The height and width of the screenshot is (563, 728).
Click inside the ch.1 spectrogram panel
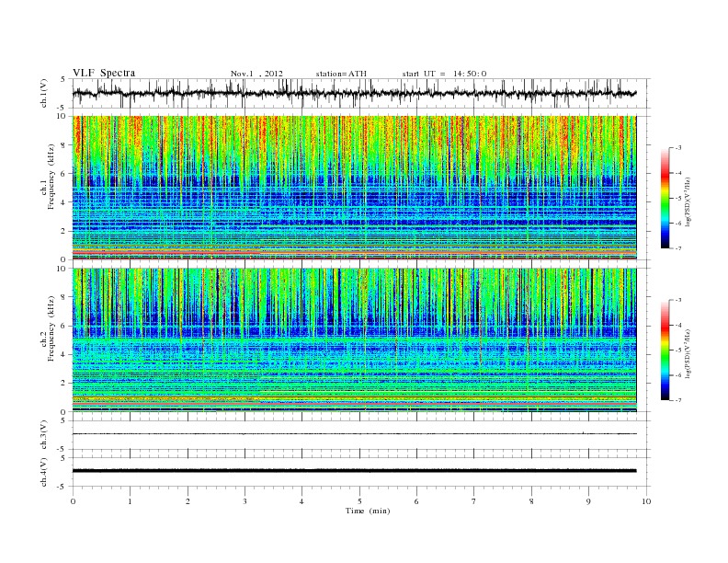pyautogui.click(x=354, y=188)
